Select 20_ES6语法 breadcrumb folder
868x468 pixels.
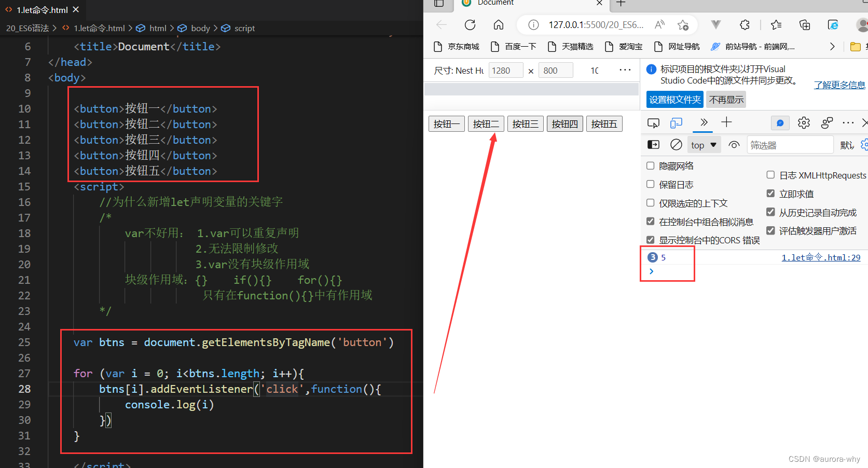click(x=27, y=28)
